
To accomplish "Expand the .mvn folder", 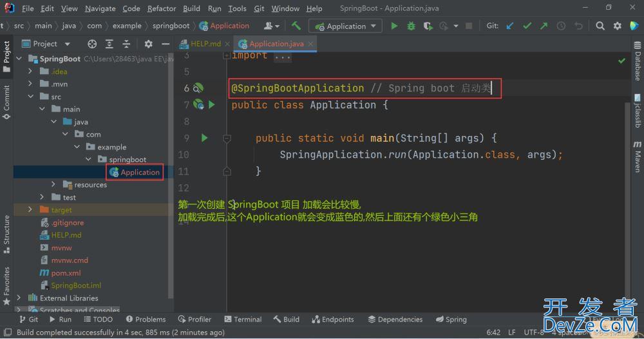I will point(30,83).
